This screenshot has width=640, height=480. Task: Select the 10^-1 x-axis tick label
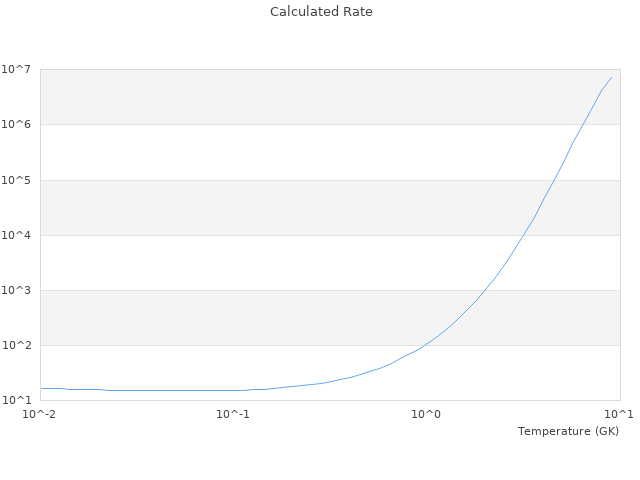(233, 414)
